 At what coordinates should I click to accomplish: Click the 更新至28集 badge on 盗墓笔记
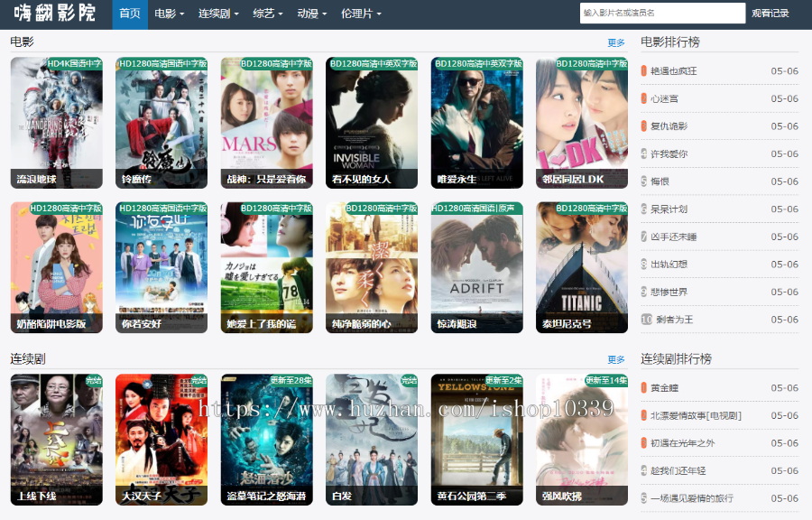click(291, 380)
